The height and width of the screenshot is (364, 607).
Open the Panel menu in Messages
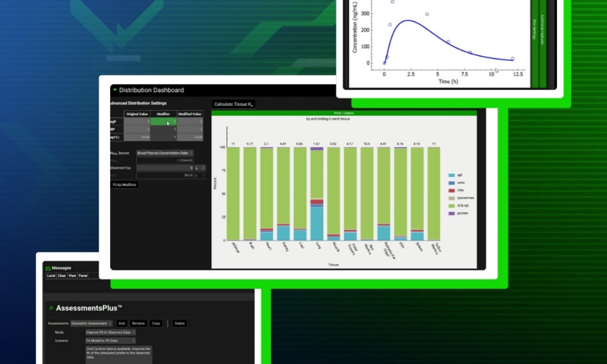point(83,276)
